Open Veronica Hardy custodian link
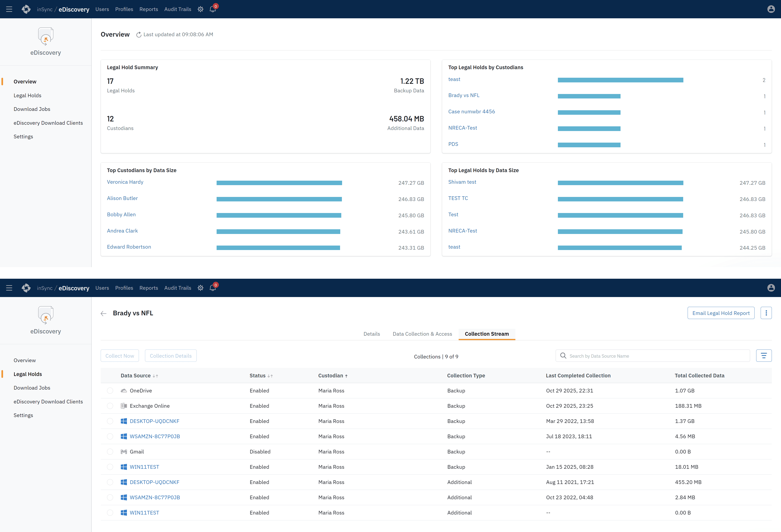The width and height of the screenshot is (781, 532). (x=125, y=182)
